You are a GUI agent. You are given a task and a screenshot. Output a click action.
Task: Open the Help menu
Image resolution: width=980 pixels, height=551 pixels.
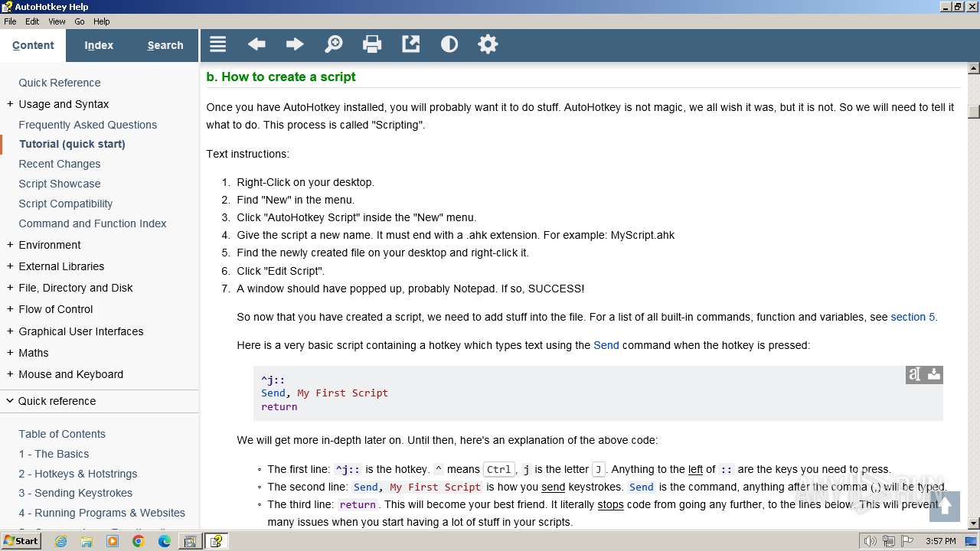pyautogui.click(x=101, y=21)
